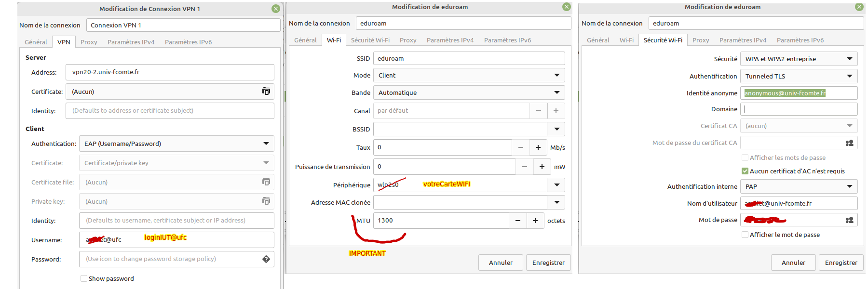Enable the Show password checkbox
This screenshot has width=868, height=289.
click(x=84, y=278)
